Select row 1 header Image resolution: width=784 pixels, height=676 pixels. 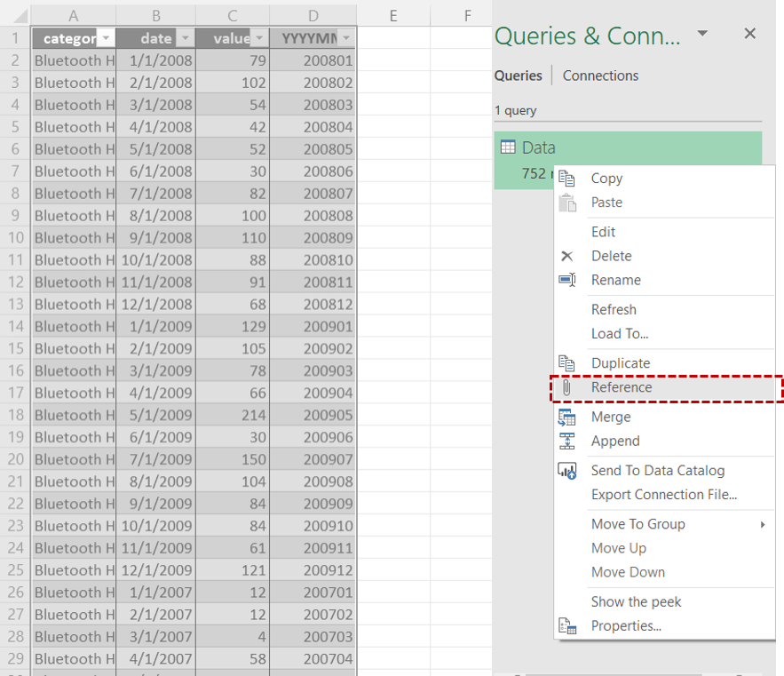click(x=15, y=38)
